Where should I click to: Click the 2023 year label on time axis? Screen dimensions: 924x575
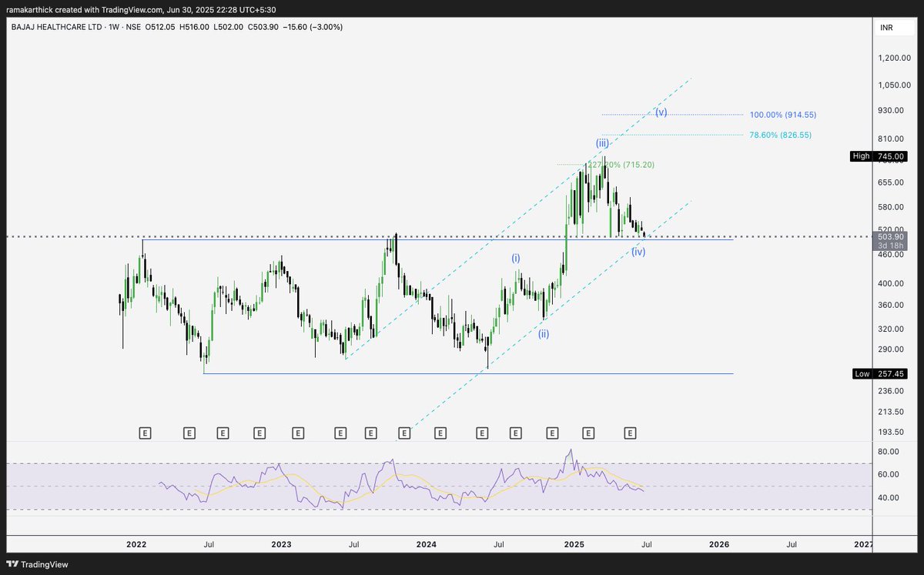click(x=281, y=544)
